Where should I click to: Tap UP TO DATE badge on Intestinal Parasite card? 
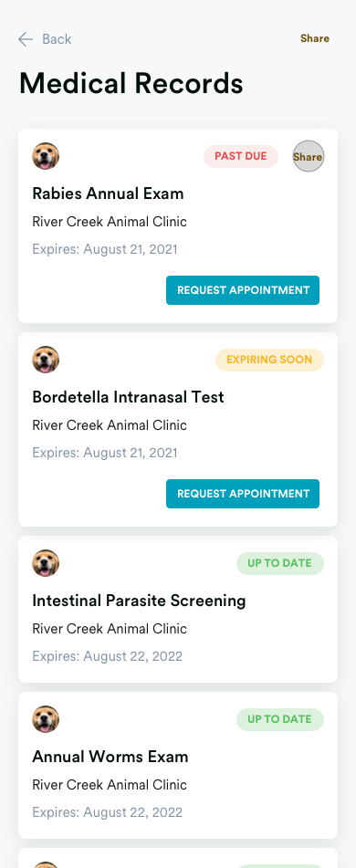coord(280,563)
